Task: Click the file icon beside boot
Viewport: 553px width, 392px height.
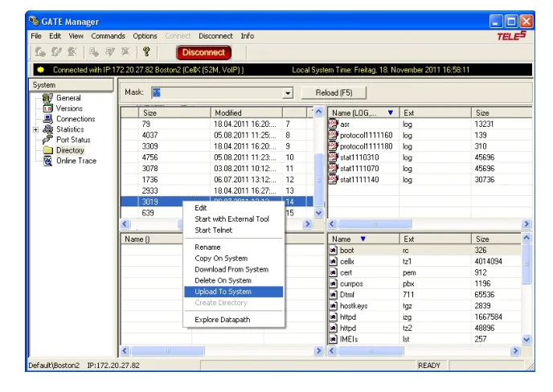Action: 334,250
